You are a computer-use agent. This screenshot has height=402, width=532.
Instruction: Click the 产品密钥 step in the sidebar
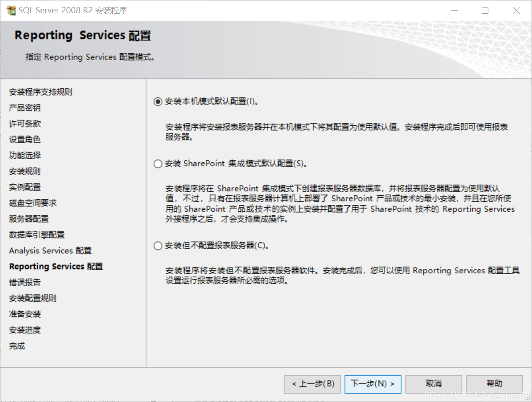pyautogui.click(x=25, y=108)
